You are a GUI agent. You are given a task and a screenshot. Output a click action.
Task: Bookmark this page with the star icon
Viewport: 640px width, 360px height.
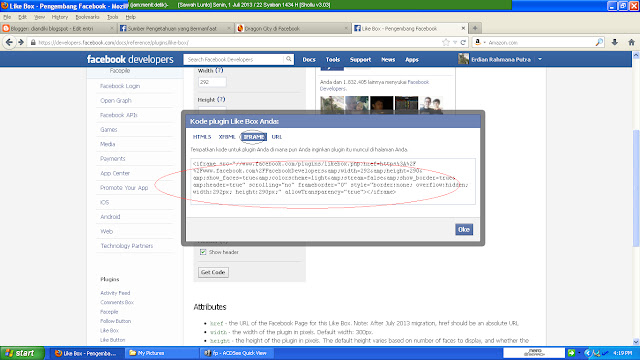(446, 42)
